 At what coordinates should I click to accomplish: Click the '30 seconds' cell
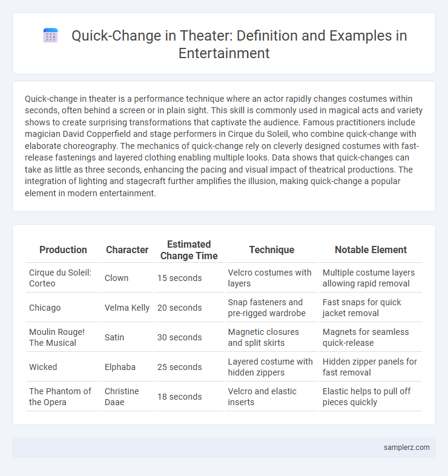189,337
